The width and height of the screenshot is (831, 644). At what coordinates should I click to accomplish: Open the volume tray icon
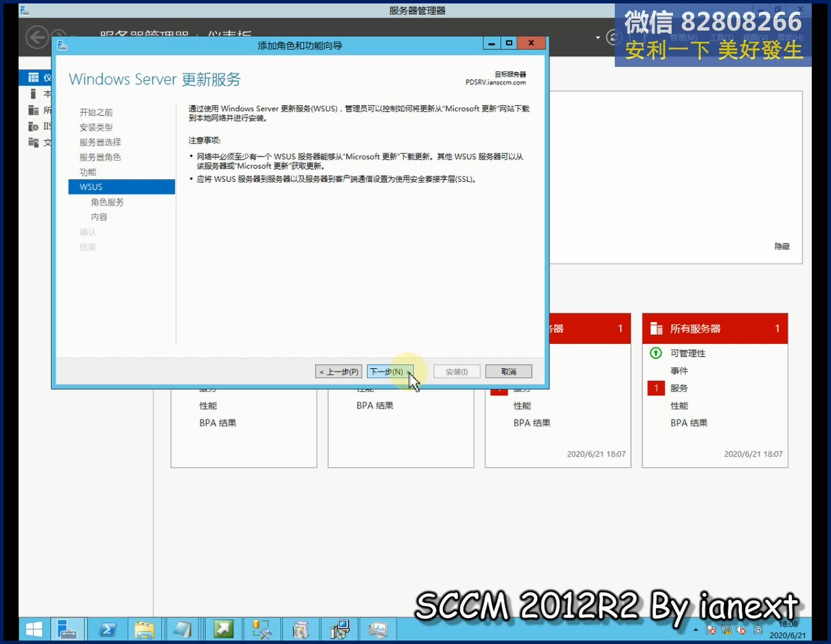coord(741,630)
